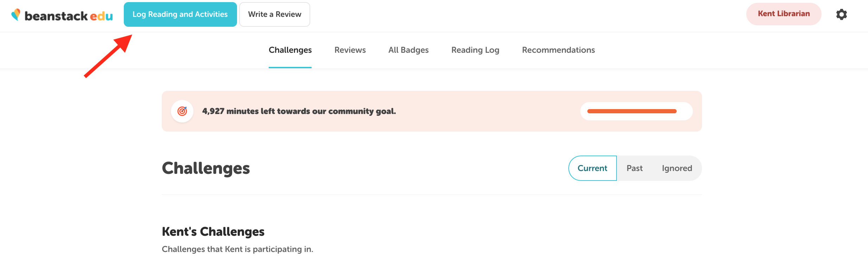Go to the Reading Log tab

click(475, 50)
